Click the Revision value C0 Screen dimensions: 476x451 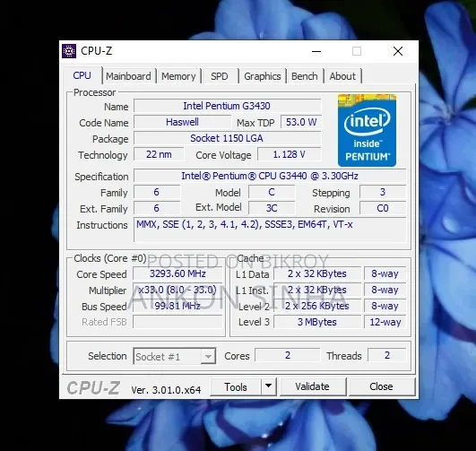click(383, 208)
